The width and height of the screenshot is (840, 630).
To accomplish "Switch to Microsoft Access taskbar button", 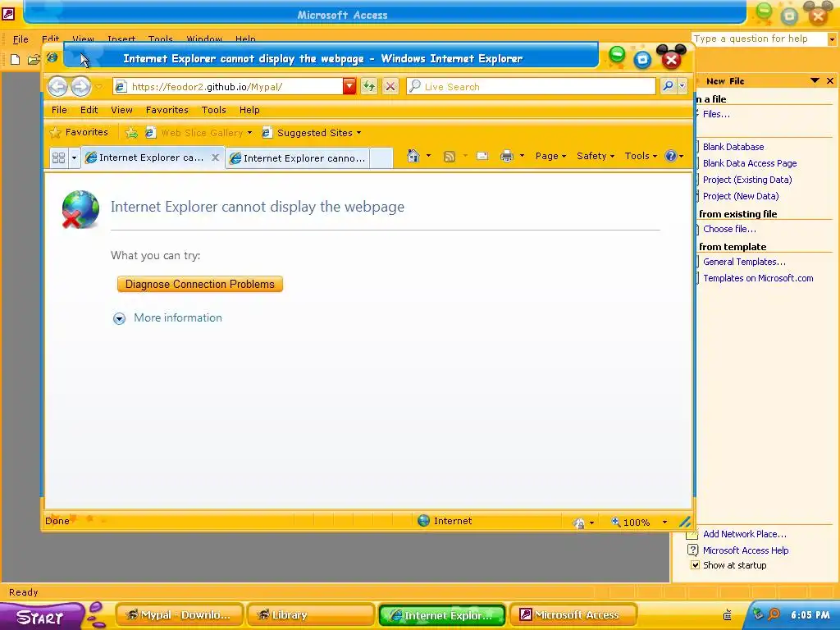I will pos(573,614).
